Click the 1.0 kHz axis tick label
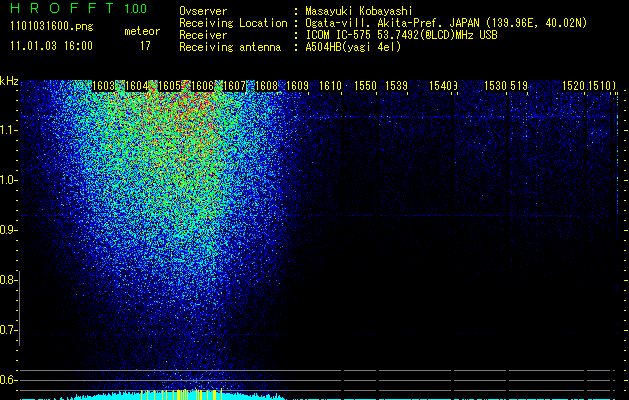Image resolution: width=629 pixels, height=400 pixels. point(7,180)
